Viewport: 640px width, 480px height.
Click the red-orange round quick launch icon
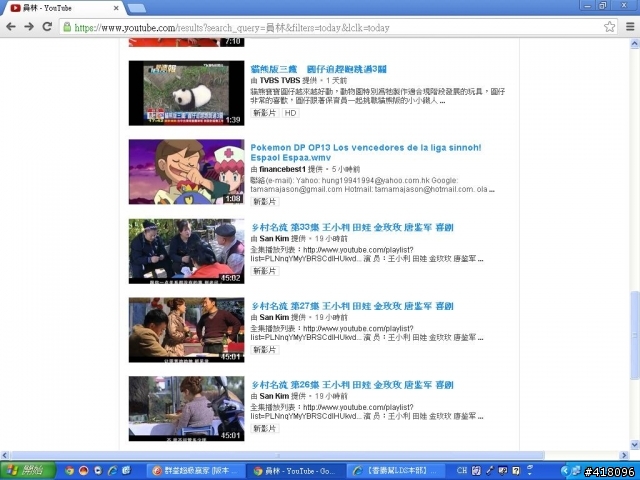tap(84, 471)
